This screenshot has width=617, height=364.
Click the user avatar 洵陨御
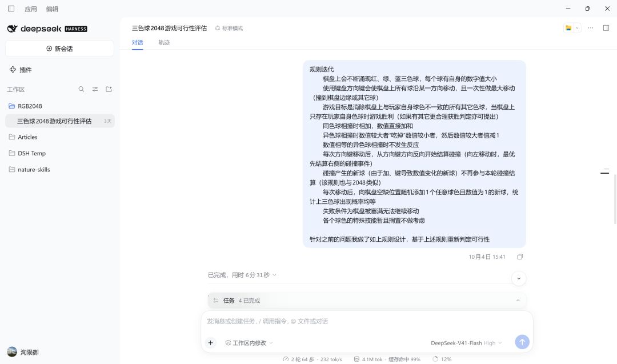coord(12,352)
